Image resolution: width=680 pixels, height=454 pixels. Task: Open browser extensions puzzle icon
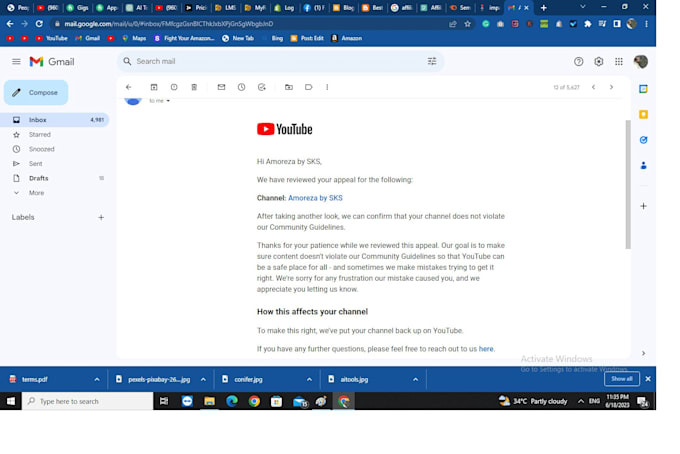[588, 24]
